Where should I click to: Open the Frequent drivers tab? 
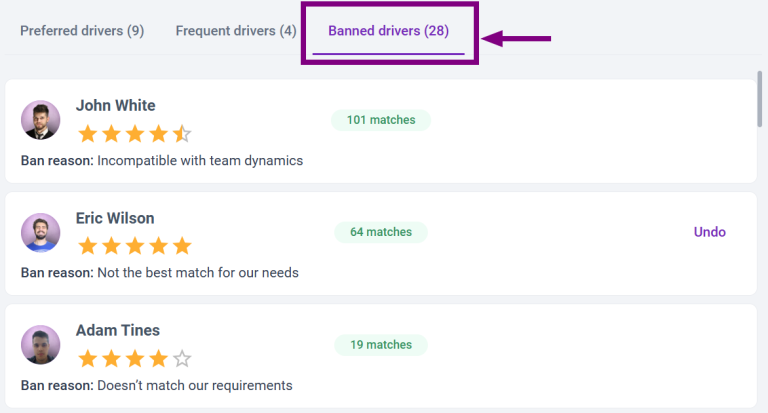(236, 31)
